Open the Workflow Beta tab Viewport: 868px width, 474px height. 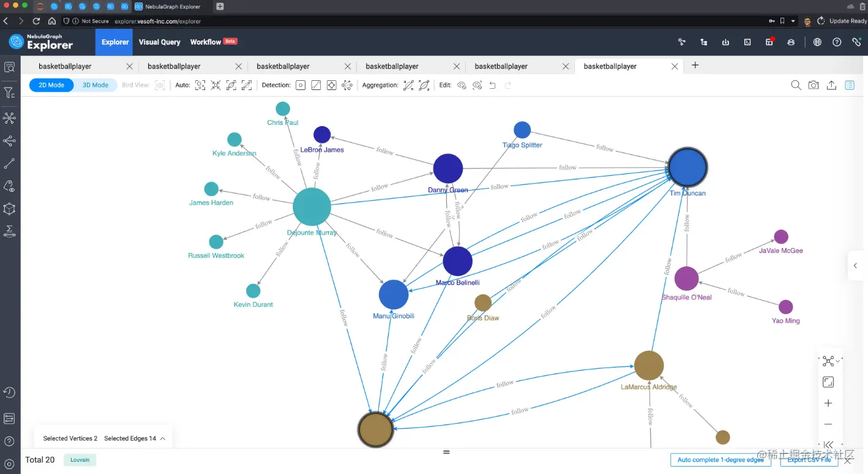(213, 42)
